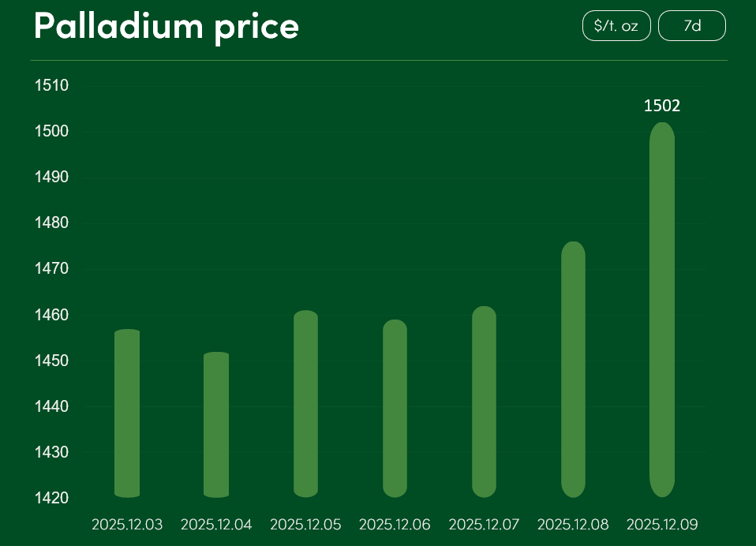Screen dimensions: 756x546
Task: Select the 2025.12.06 price bar
Action: (395, 409)
